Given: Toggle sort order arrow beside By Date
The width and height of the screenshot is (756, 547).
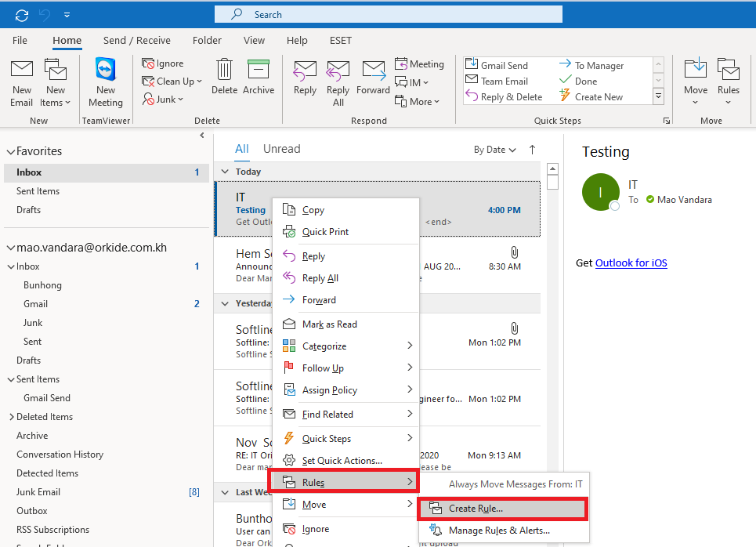Looking at the screenshot, I should coord(533,149).
